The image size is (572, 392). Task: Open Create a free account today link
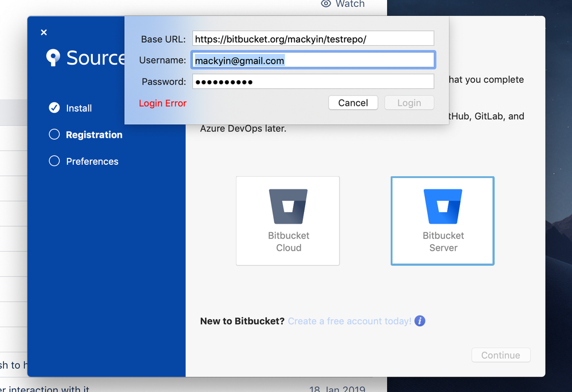pyautogui.click(x=349, y=321)
